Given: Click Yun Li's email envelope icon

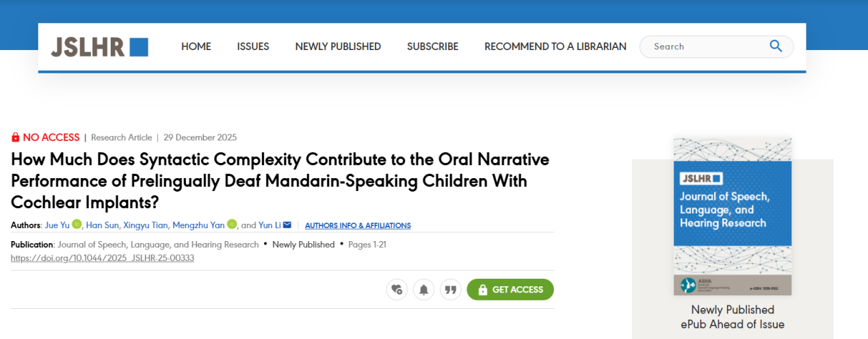Looking at the screenshot, I should pyautogui.click(x=287, y=225).
